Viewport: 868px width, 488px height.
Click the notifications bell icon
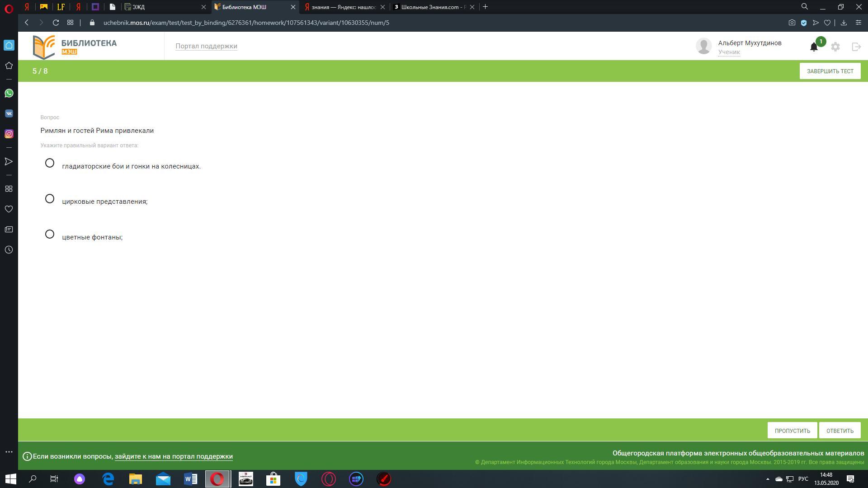[814, 47]
